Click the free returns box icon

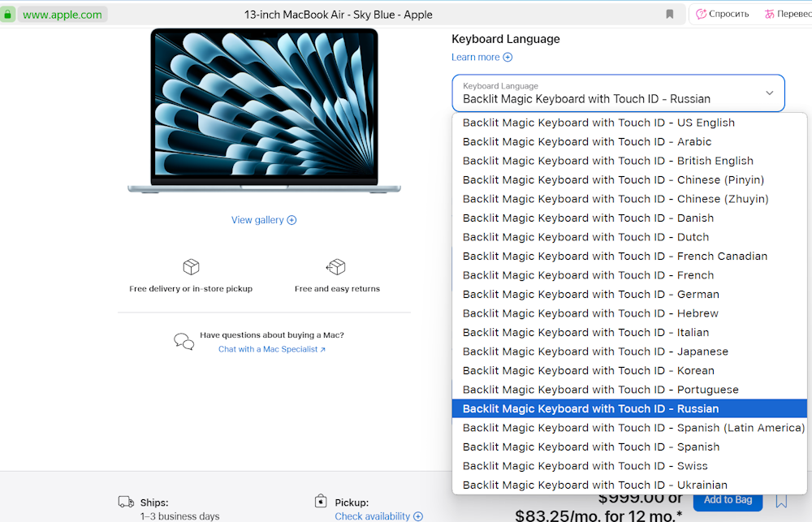(x=336, y=267)
